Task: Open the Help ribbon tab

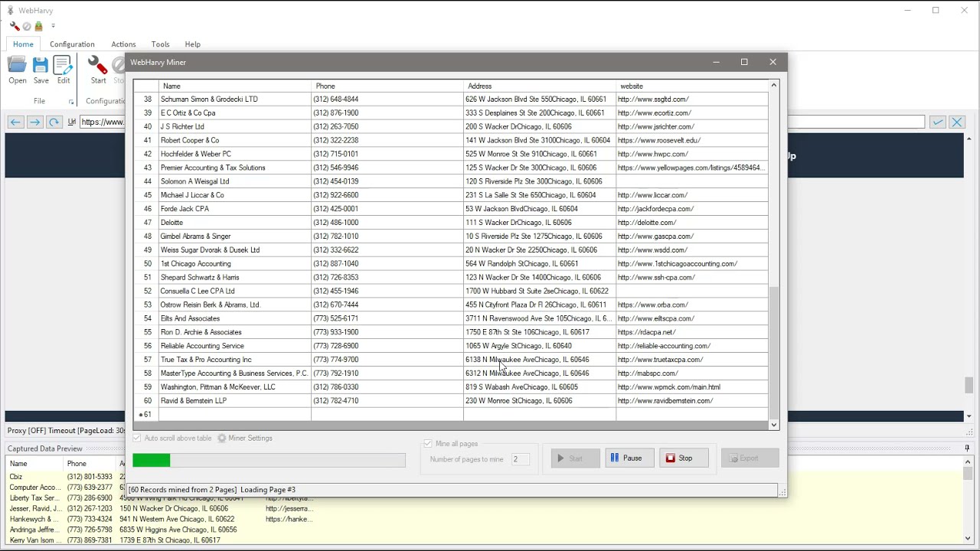Action: pos(192,44)
